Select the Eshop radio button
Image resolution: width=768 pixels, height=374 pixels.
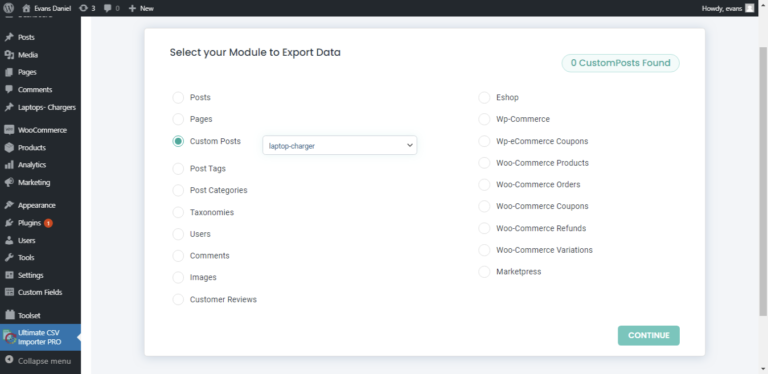click(484, 97)
